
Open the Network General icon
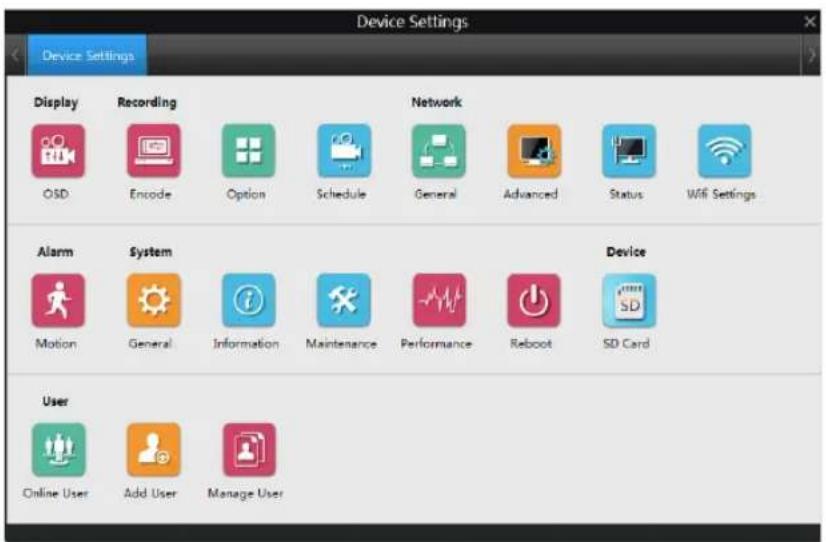click(439, 151)
